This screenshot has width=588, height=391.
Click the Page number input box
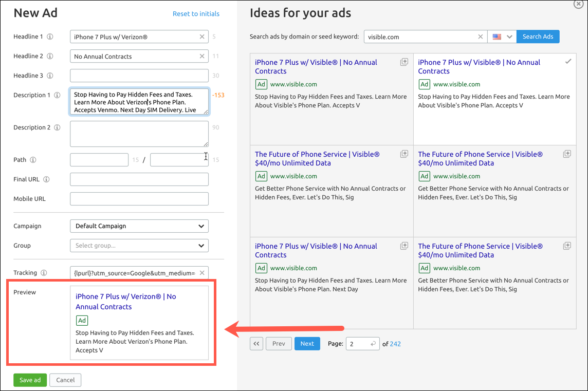click(362, 344)
